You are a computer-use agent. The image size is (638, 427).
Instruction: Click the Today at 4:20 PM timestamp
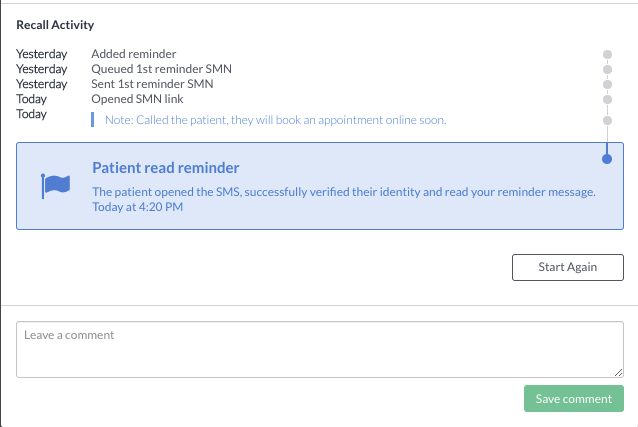click(138, 207)
